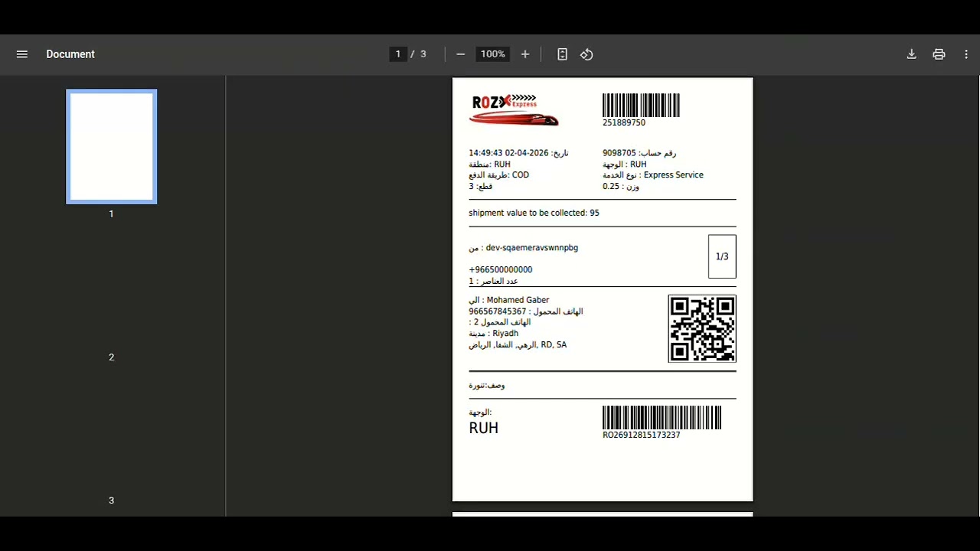Screen dimensions: 980x551
Task: Select page 3 in the sidebar
Action: click(111, 500)
